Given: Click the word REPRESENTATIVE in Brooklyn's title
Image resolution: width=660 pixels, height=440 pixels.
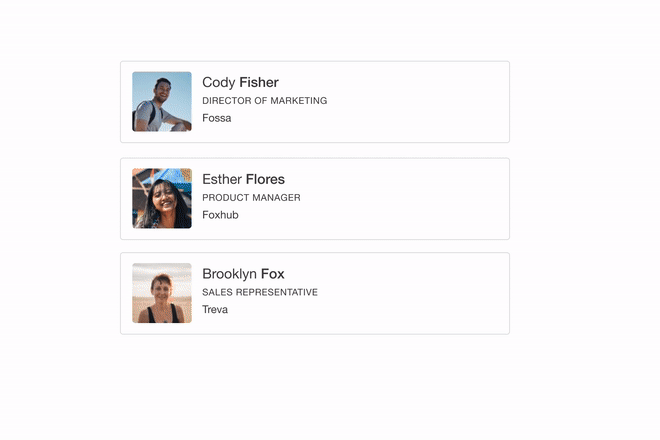Looking at the screenshot, I should (277, 292).
